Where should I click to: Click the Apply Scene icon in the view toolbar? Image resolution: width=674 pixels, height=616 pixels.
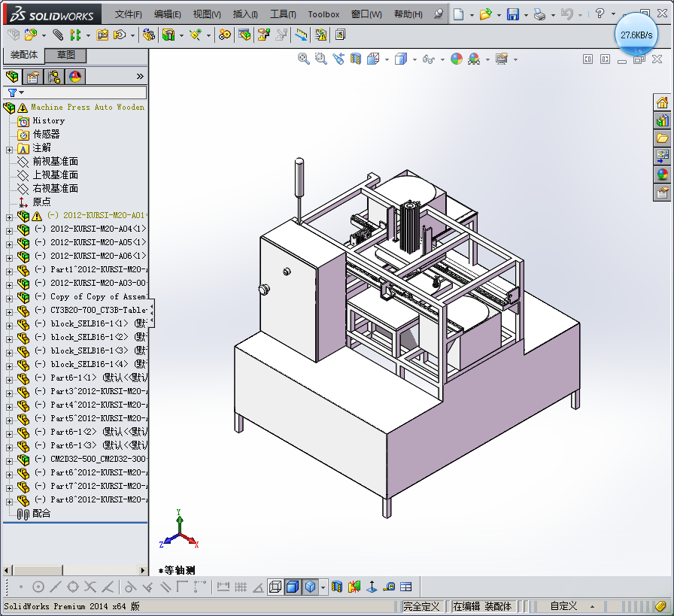[x=474, y=59]
